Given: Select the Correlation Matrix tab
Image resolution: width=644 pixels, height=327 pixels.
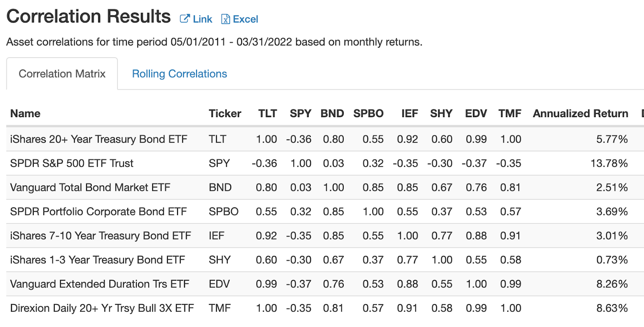Looking at the screenshot, I should coord(62,74).
